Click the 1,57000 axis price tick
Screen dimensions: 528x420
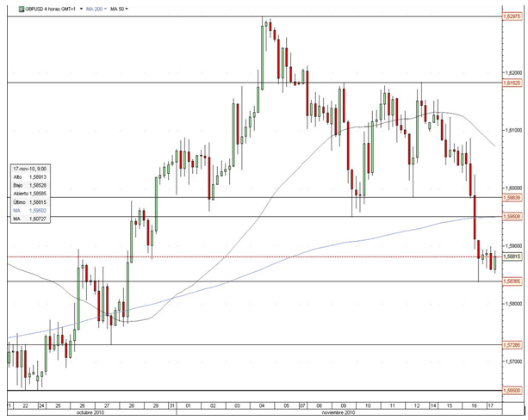point(513,361)
